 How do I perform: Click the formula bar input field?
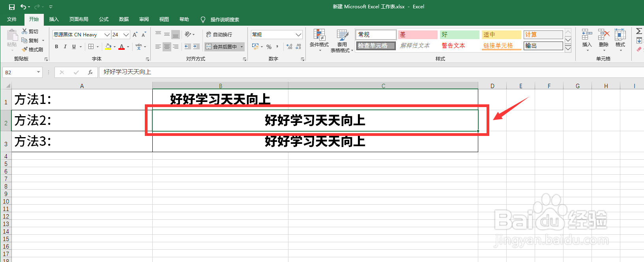[x=371, y=72]
